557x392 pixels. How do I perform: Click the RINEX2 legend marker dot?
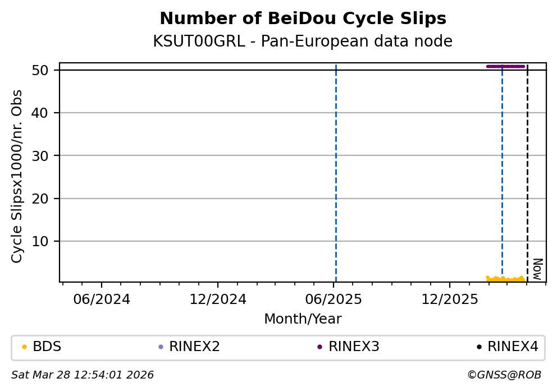coord(161,347)
